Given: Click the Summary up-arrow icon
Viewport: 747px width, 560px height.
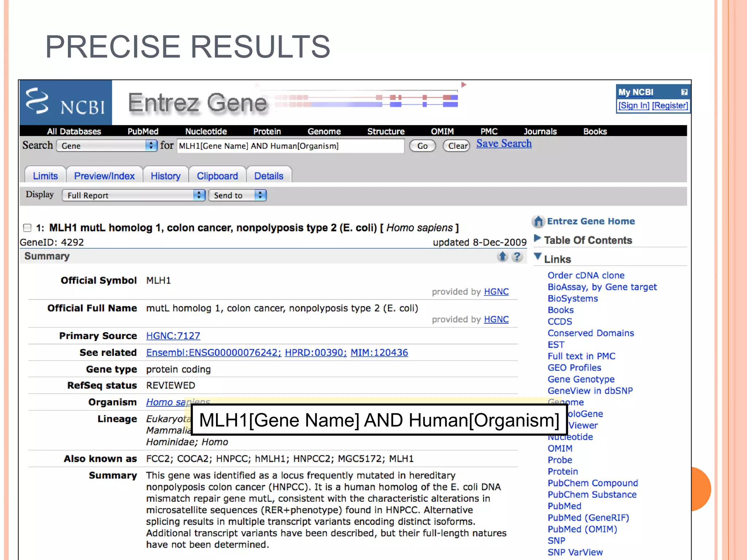Looking at the screenshot, I should (503, 257).
